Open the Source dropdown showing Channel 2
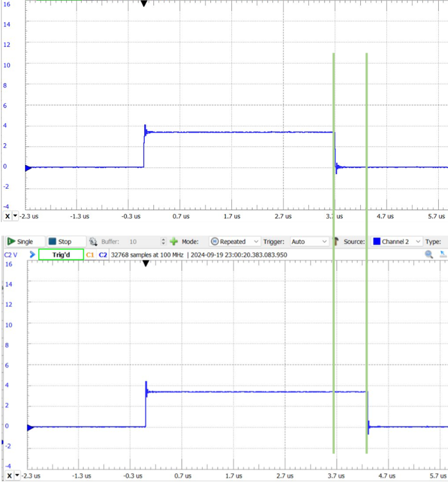The image size is (448, 484). point(397,242)
